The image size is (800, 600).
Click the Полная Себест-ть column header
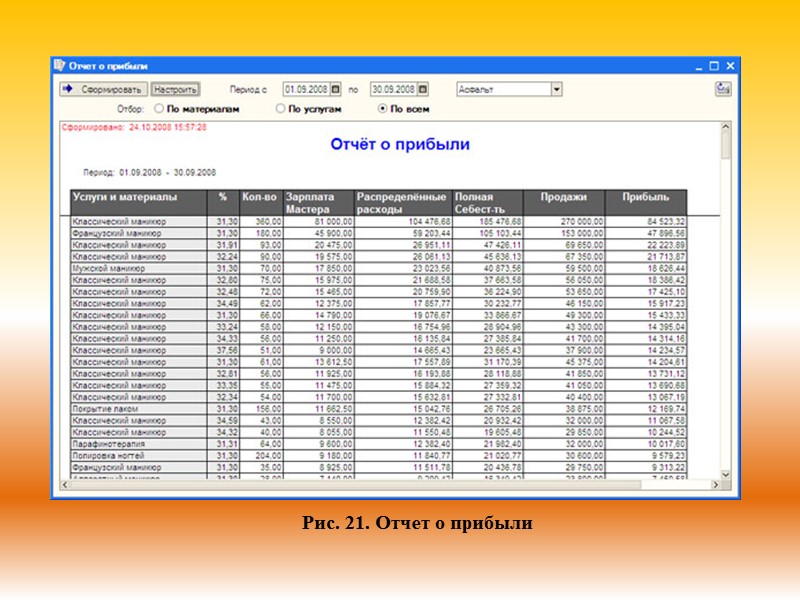point(488,203)
